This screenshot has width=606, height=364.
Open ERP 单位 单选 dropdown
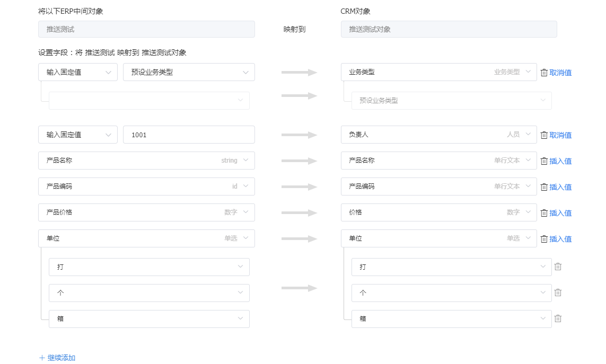point(146,238)
